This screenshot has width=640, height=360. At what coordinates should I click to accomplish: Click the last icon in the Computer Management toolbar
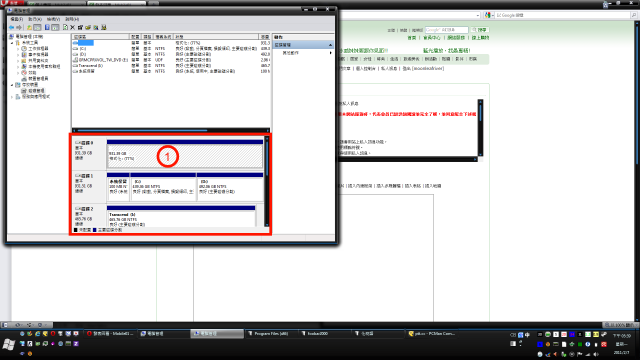(104, 27)
